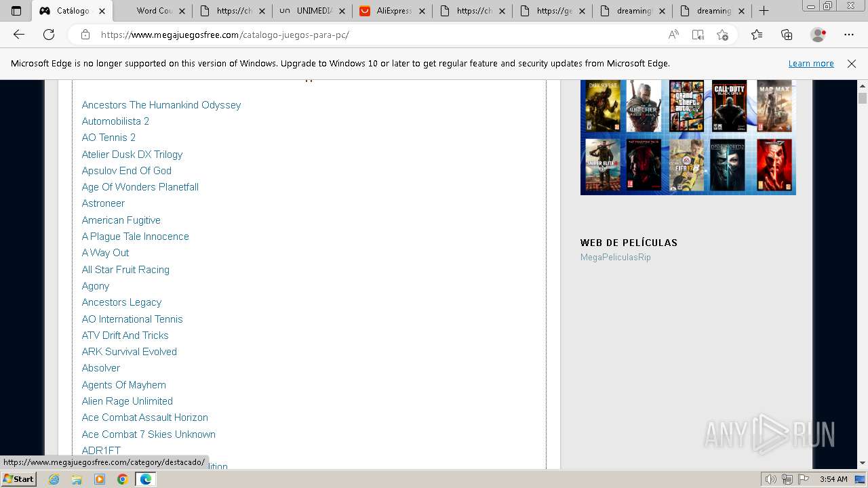The height and width of the screenshot is (488, 868).
Task: Open Ace Combat 7 Skies Unknown link
Action: tap(149, 434)
